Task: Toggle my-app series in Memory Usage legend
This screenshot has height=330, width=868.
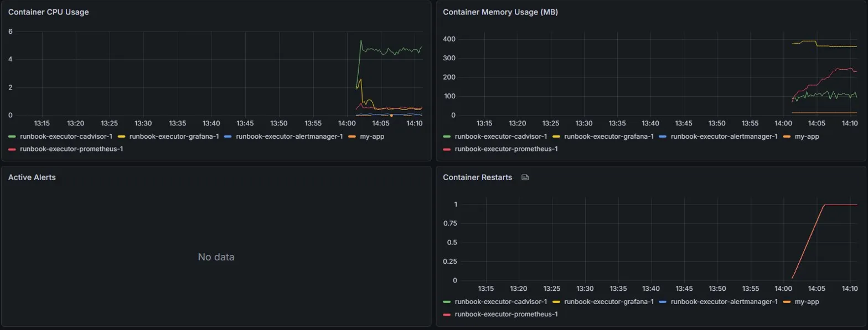Action: (807, 136)
